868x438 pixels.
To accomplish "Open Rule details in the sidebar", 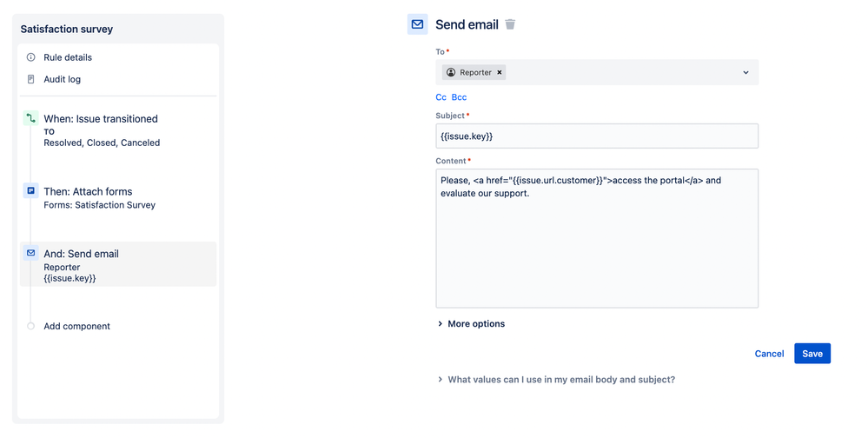I will click(x=68, y=57).
